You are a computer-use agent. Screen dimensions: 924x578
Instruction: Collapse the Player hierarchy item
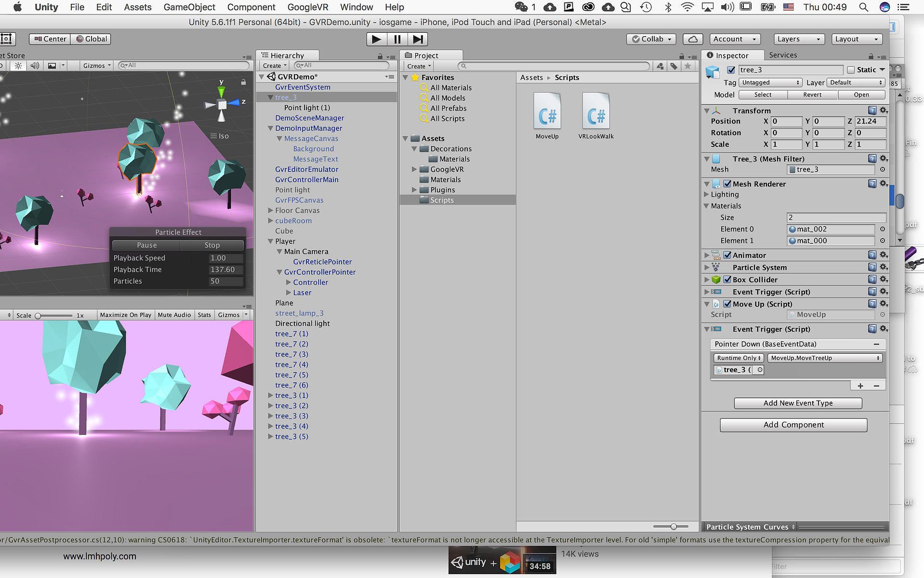270,241
